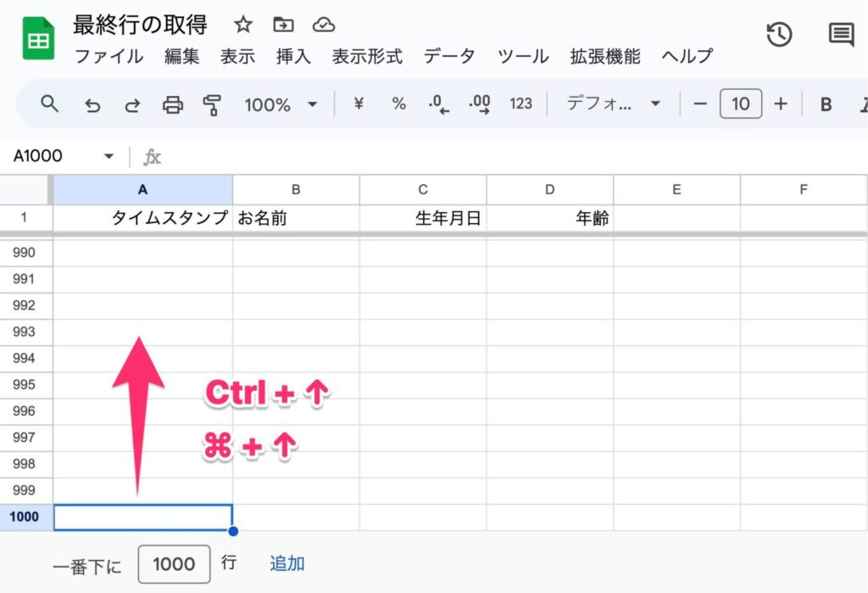Click the 生年月日 header cell
Image resolution: width=868 pixels, height=593 pixels.
423,218
